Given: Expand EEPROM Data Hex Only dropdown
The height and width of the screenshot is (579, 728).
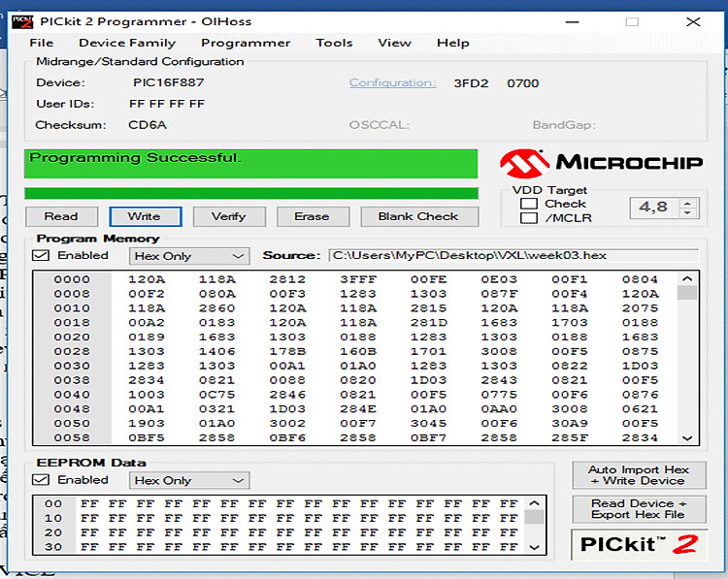Looking at the screenshot, I should point(189,480).
